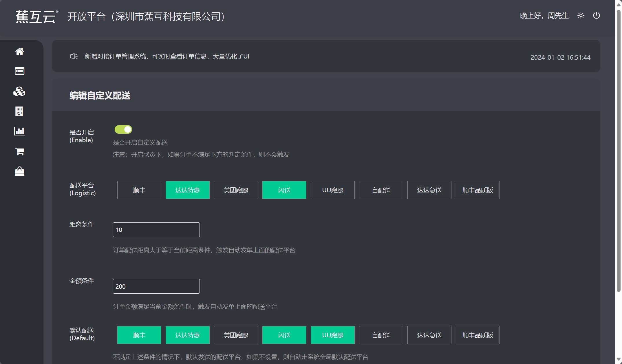Deselect 达达特惠 in 配送平台 row
The width and height of the screenshot is (622, 364).
[x=188, y=190]
